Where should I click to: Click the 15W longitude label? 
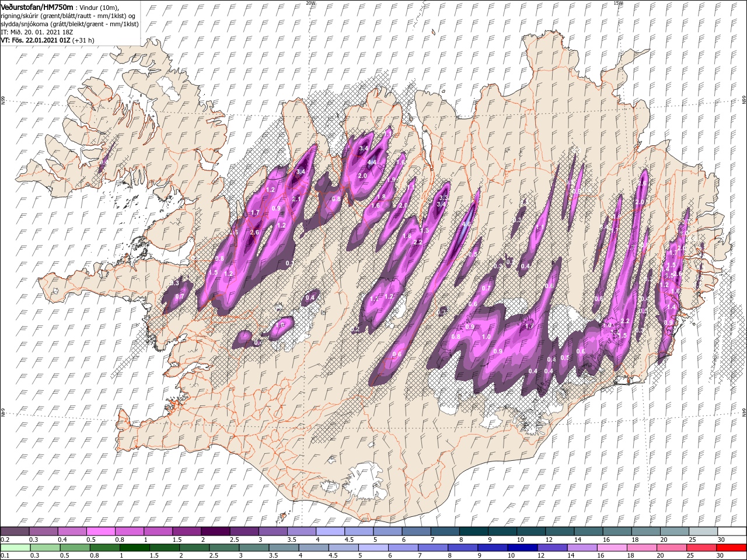[617, 3]
